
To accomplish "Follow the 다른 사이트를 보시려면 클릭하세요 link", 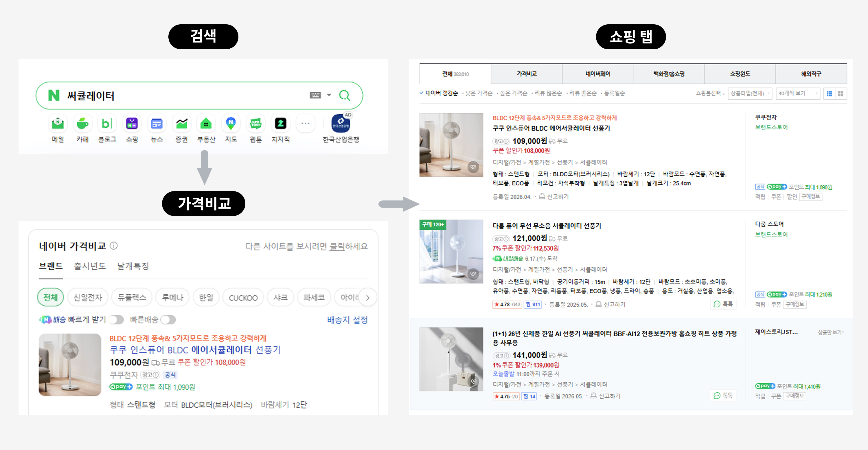I will point(306,247).
